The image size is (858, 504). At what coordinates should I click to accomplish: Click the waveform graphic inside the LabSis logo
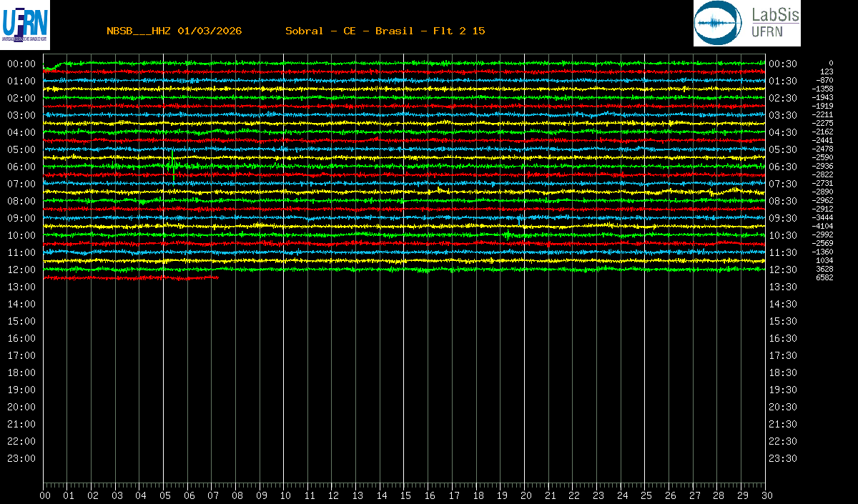720,24
